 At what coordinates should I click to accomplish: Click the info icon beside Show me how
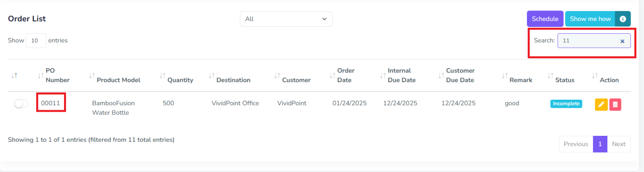(x=623, y=19)
